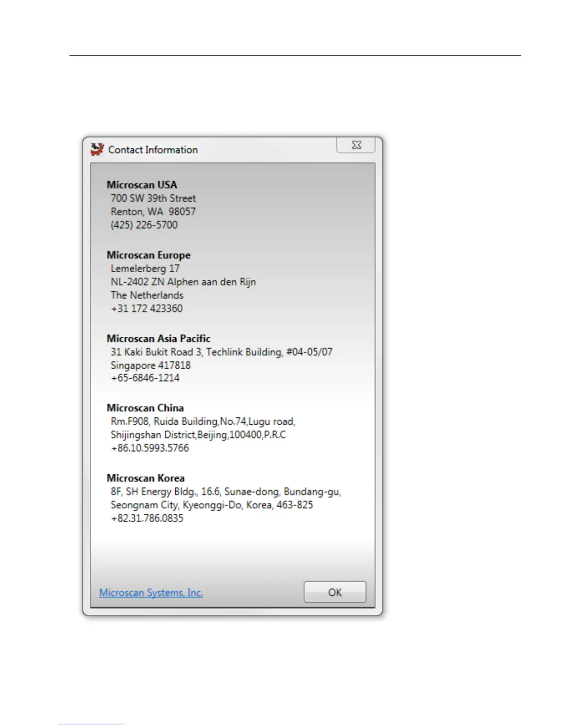Viewport: 563px width, 728px height.
Task: Click Singapore 417818 text
Action: [x=150, y=365]
